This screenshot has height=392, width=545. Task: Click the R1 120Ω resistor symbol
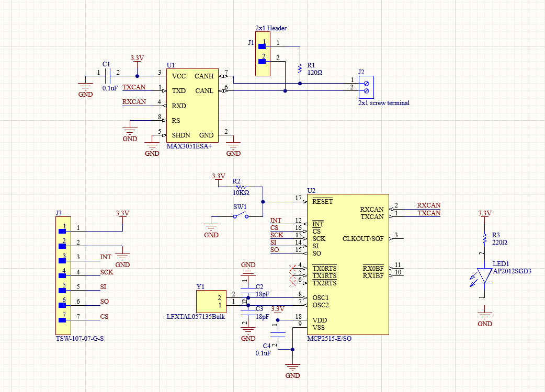[x=300, y=69]
